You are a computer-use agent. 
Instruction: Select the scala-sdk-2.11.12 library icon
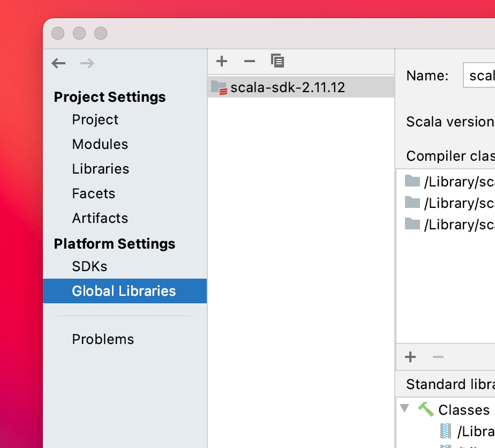coord(219,87)
